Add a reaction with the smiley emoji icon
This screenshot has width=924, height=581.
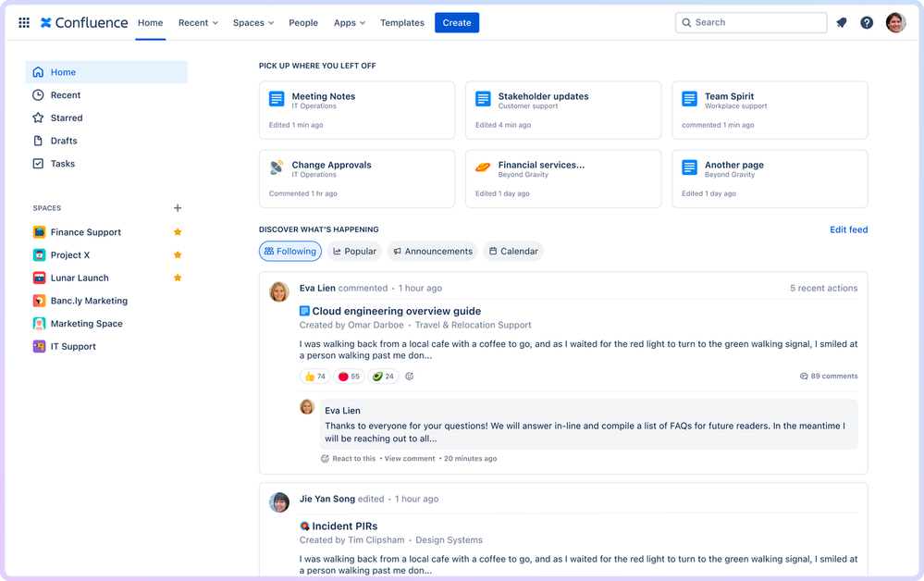pyautogui.click(x=410, y=377)
